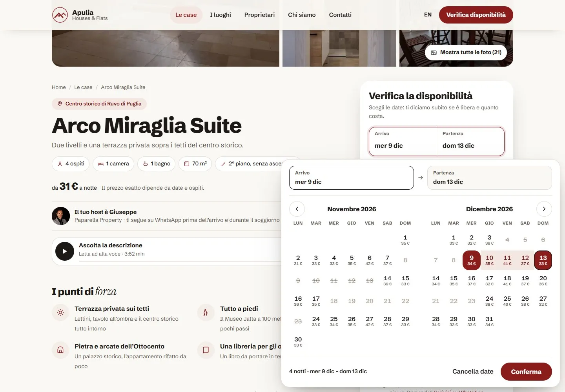This screenshot has width=565, height=392.
Task: Select December 25 in calendar
Action: pos(507,301)
